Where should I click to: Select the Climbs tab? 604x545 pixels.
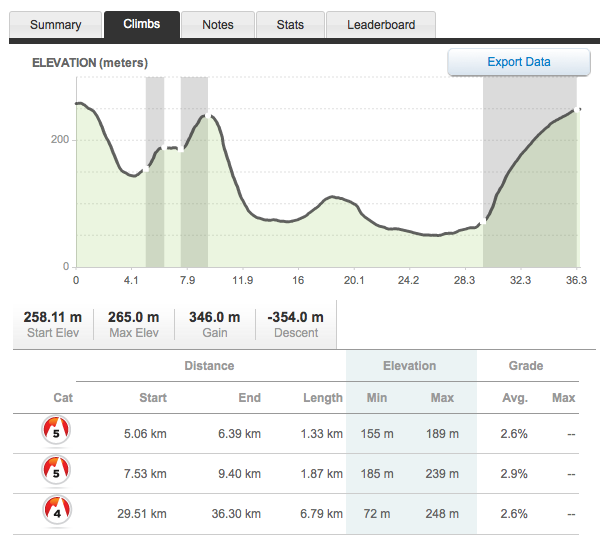tap(142, 24)
